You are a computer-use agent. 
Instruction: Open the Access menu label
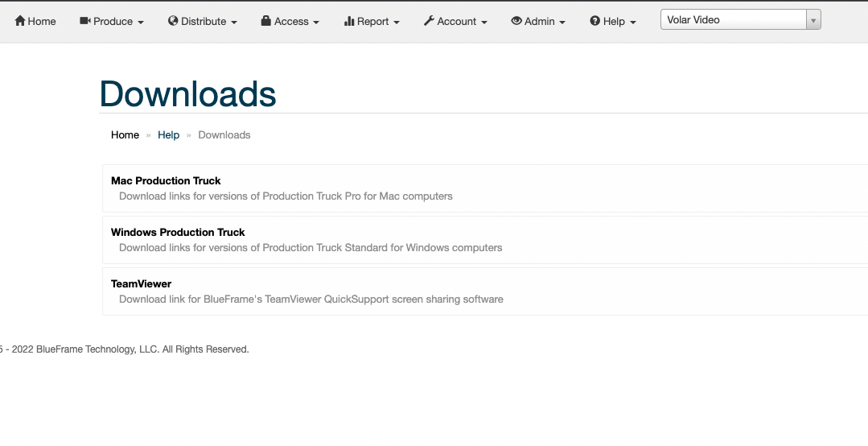click(291, 22)
